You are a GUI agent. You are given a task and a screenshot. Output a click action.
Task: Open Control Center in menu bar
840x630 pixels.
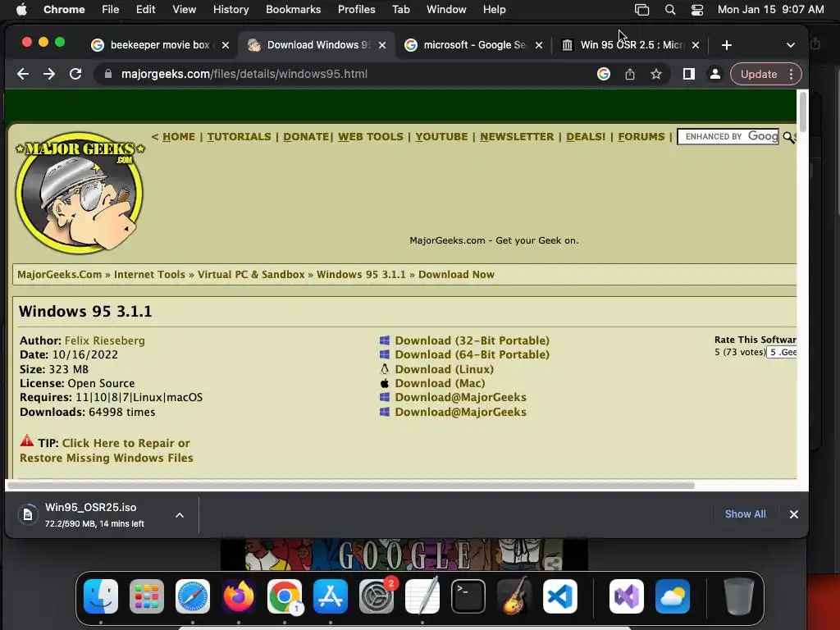(x=697, y=10)
